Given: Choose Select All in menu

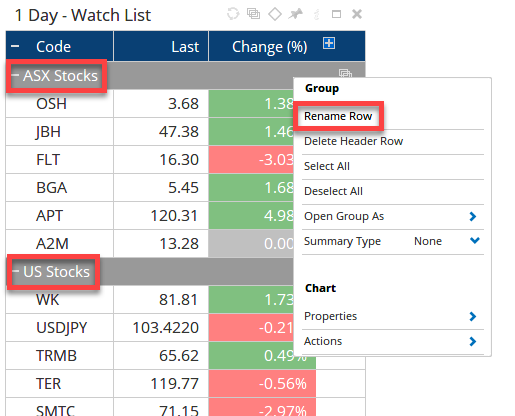Looking at the screenshot, I should (x=327, y=166).
